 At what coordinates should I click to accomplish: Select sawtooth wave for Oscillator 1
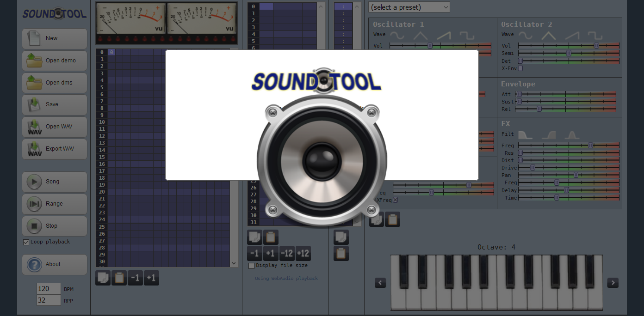pos(443,35)
